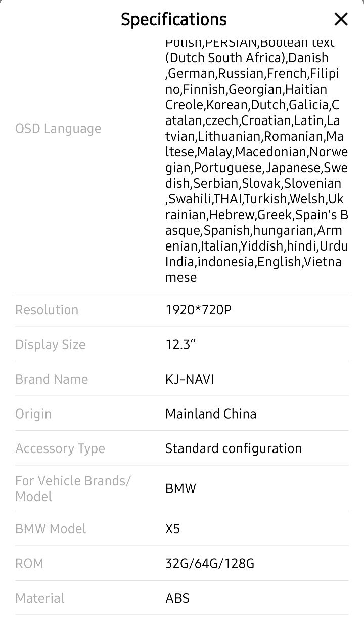Tap the For Vehicle Brands/Model label

click(x=73, y=488)
